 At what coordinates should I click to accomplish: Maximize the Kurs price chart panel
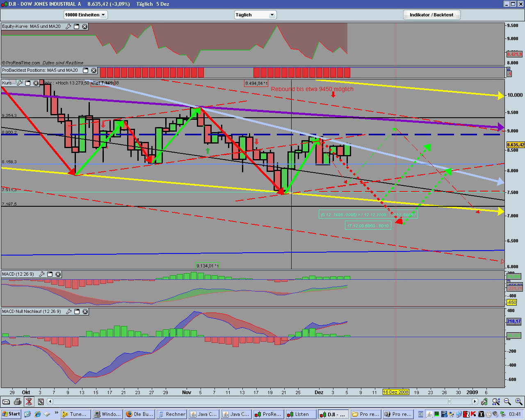(x=27, y=83)
